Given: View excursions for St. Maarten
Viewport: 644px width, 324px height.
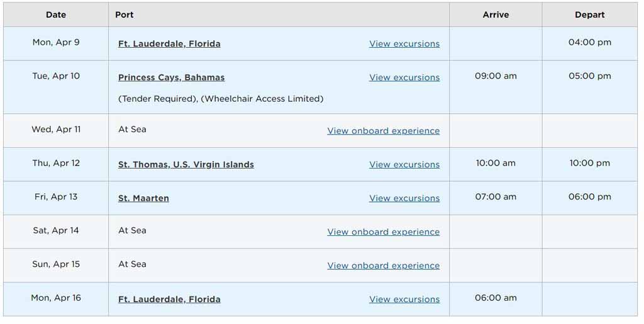Looking at the screenshot, I should (404, 198).
